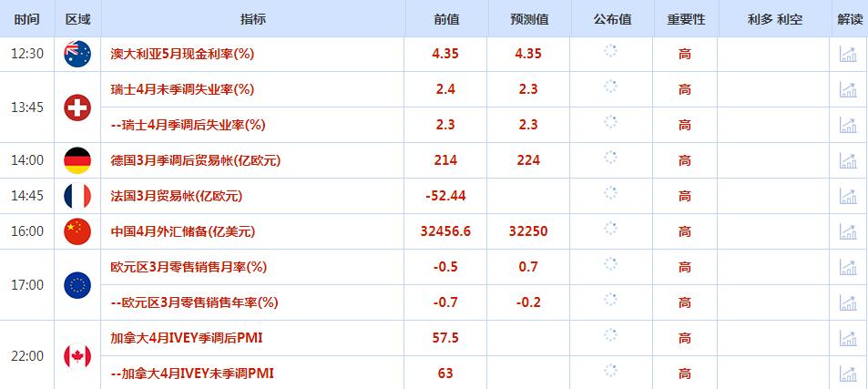Open 加拿大4月IVEY季调后PMI link
This screenshot has width=868, height=389.
coord(187,338)
